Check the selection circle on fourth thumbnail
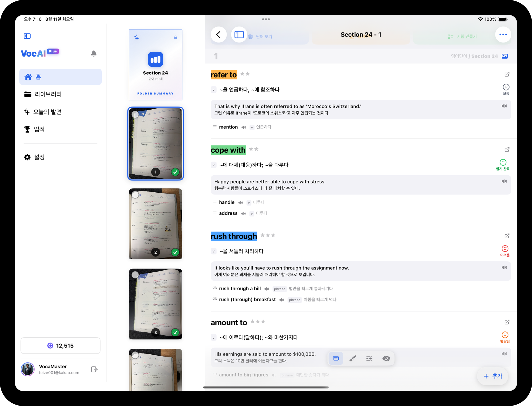Screen dimensions: 532x406 [135, 355]
